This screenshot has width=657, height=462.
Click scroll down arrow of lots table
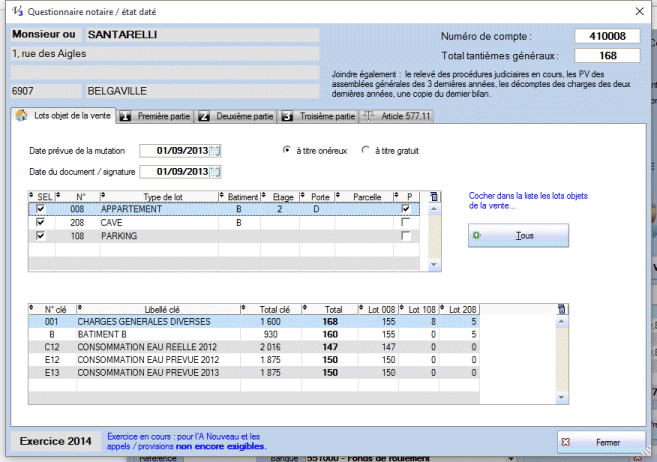pyautogui.click(x=434, y=265)
